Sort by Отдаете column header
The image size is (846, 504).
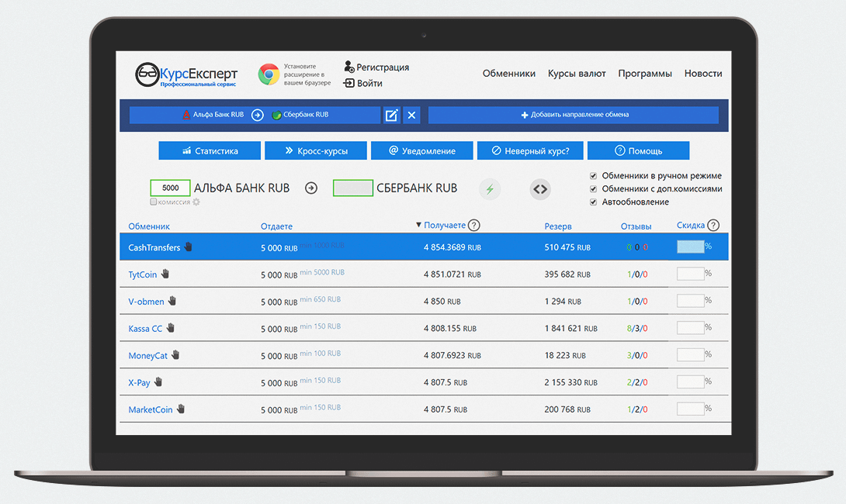click(277, 226)
